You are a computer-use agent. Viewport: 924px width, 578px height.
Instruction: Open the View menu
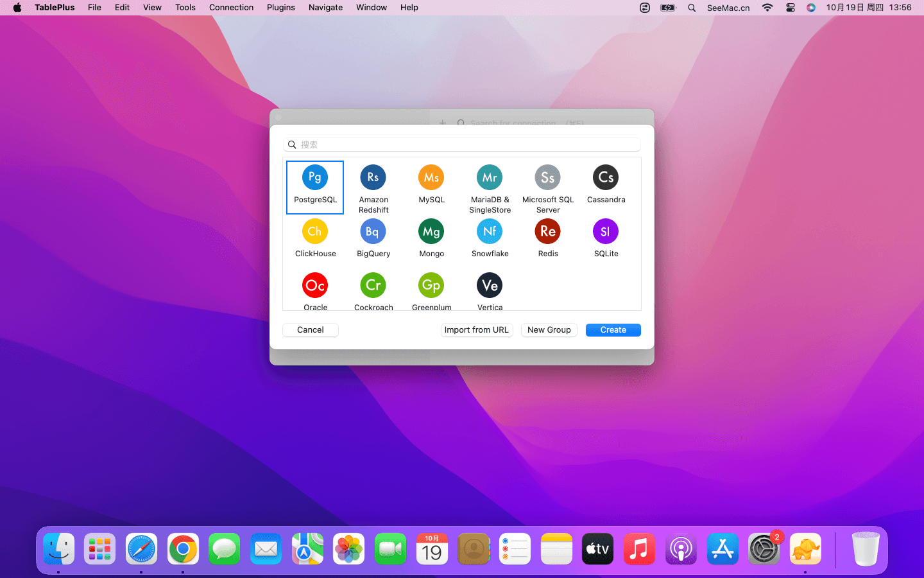(152, 8)
